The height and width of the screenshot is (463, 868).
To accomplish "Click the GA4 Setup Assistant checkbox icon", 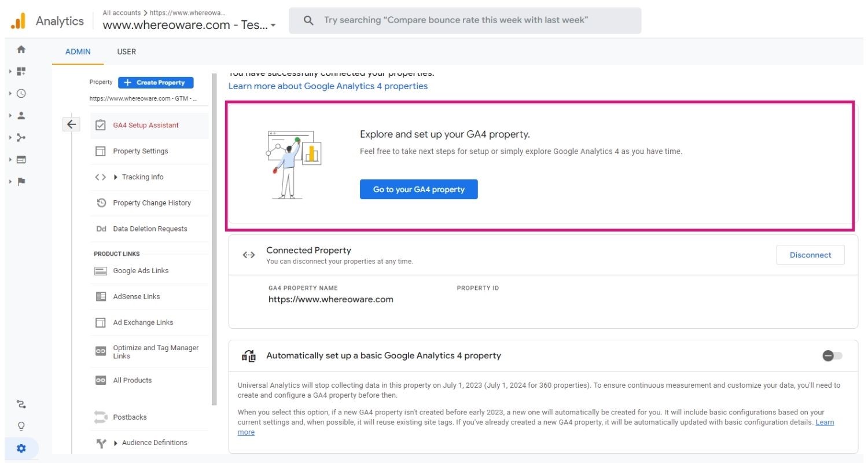I will [x=101, y=125].
